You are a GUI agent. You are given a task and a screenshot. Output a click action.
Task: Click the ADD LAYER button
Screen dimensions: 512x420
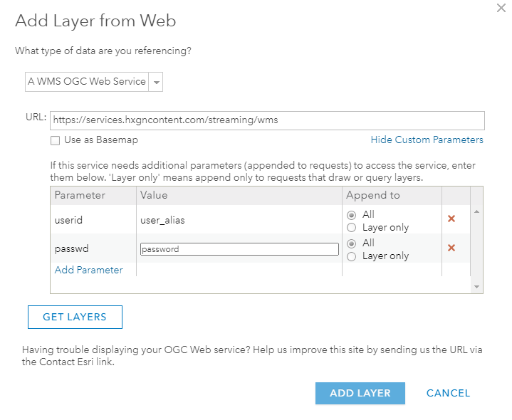360,393
